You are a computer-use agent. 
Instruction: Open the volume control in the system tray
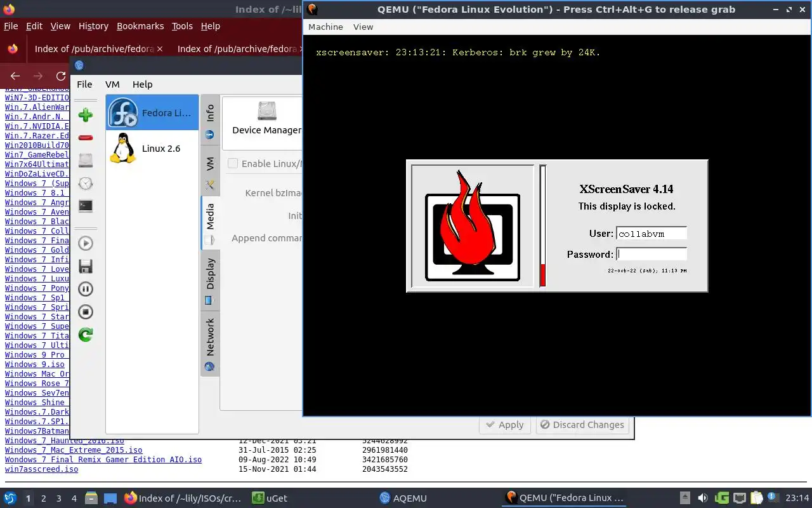pyautogui.click(x=703, y=498)
